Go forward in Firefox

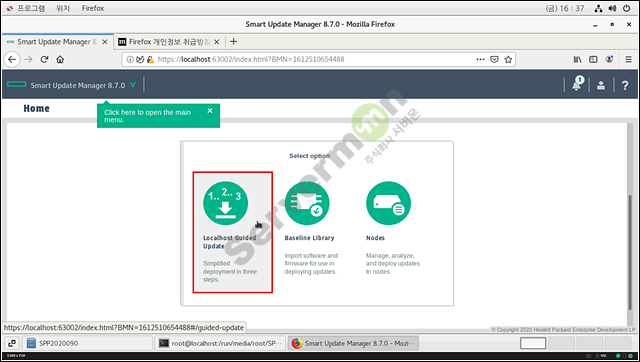tap(28, 60)
